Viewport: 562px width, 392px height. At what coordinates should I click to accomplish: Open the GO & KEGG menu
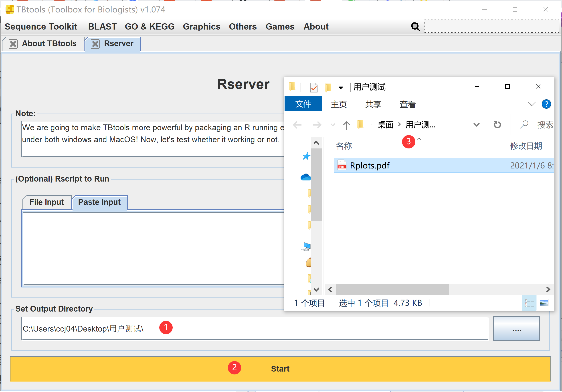tap(150, 26)
